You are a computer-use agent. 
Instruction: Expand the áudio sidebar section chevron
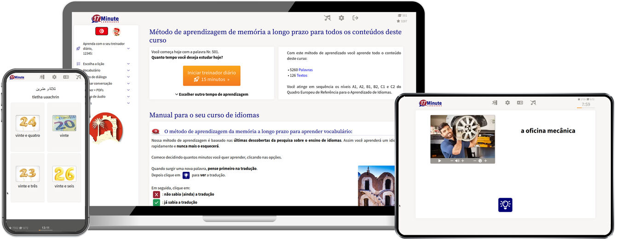coord(128,97)
